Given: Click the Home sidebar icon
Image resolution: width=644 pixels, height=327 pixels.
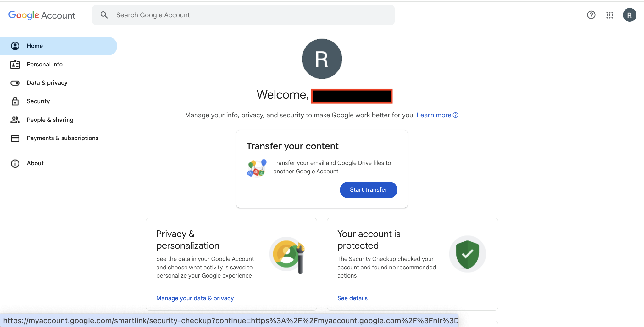Looking at the screenshot, I should click(x=15, y=46).
